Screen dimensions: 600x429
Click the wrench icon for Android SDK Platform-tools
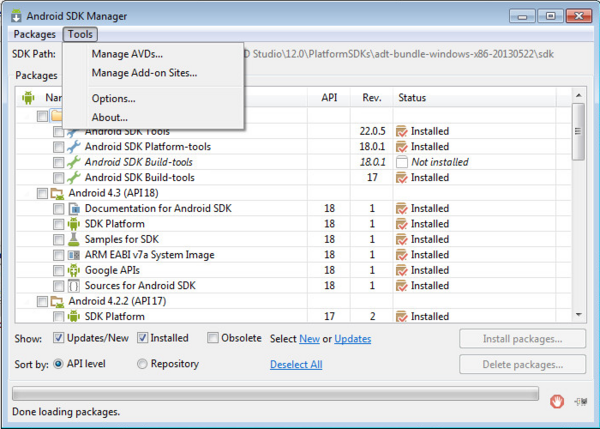click(74, 147)
